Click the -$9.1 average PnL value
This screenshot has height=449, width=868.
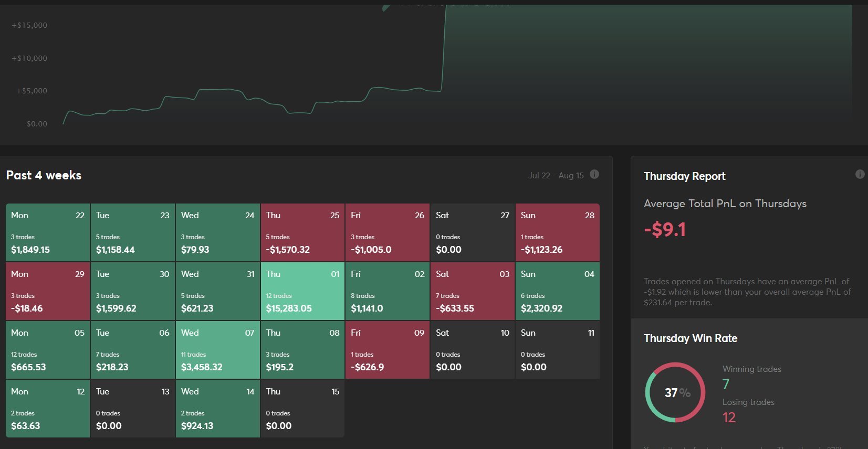665,230
